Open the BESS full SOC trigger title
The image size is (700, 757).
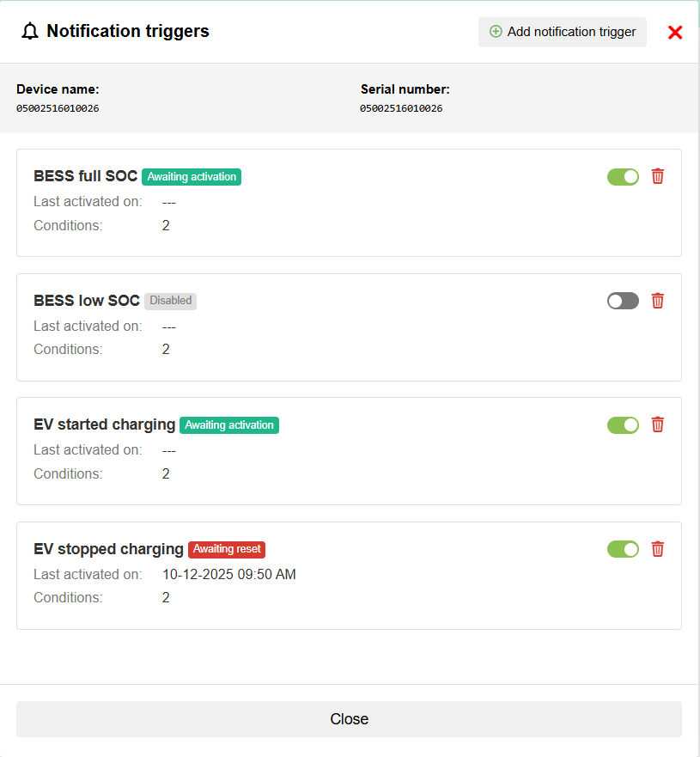(x=85, y=176)
